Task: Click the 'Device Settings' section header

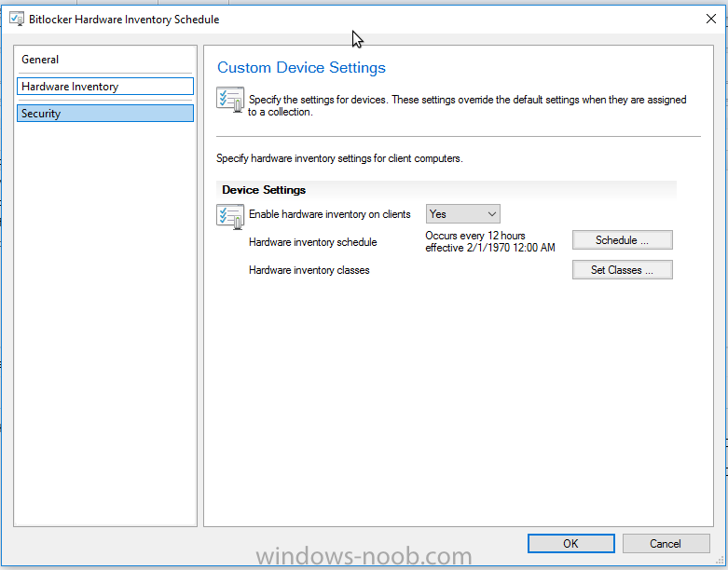Action: 264,190
